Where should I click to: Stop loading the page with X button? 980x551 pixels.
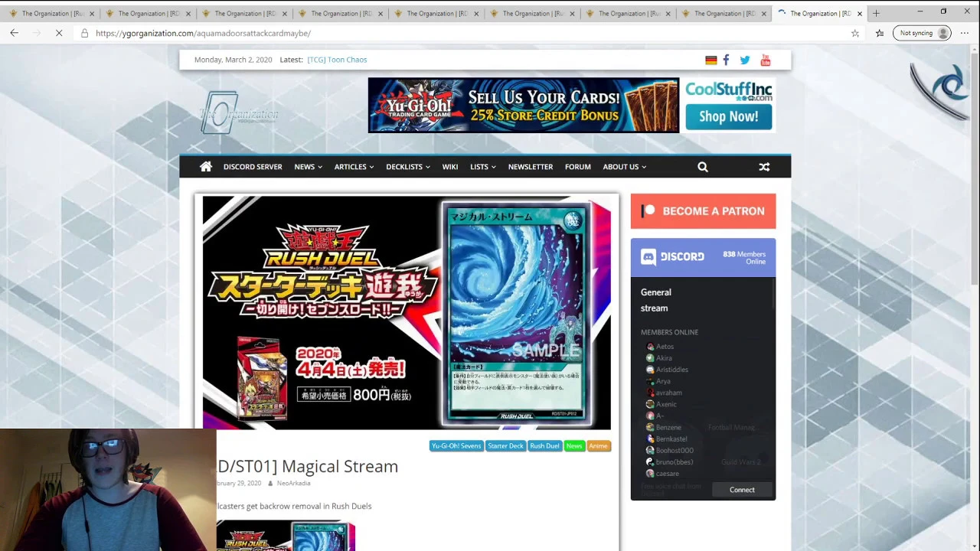tap(58, 33)
